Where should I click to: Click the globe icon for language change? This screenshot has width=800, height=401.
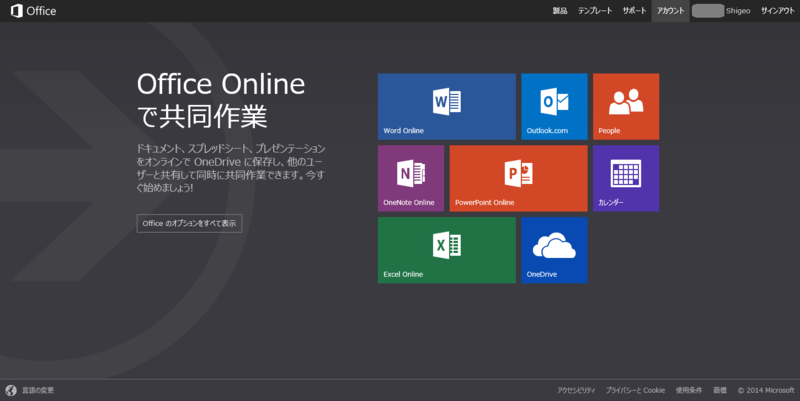coord(11,390)
